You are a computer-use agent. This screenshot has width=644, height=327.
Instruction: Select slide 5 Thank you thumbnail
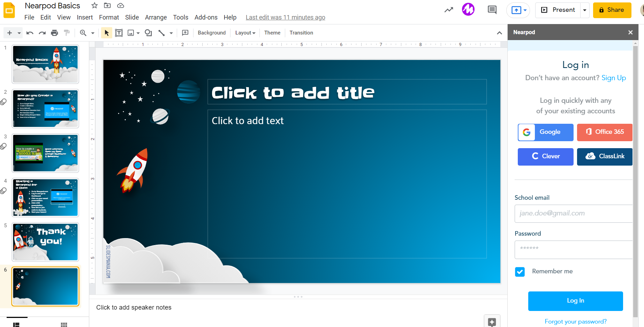pyautogui.click(x=45, y=242)
